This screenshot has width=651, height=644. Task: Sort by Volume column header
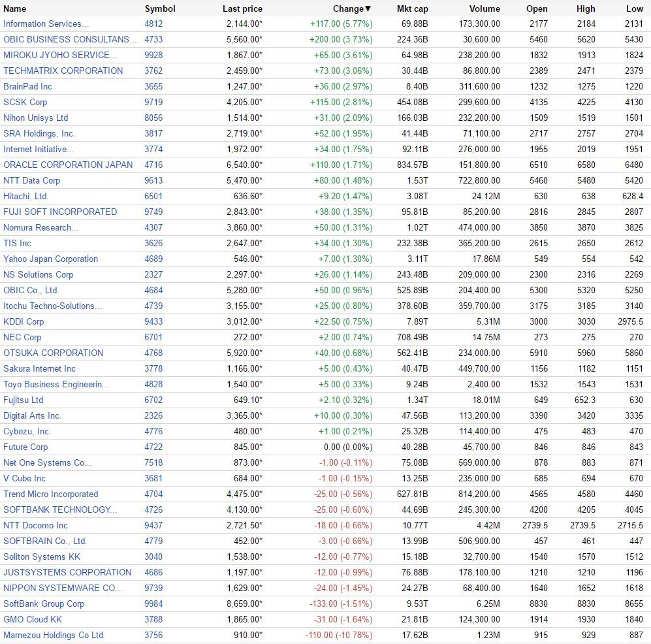(484, 8)
